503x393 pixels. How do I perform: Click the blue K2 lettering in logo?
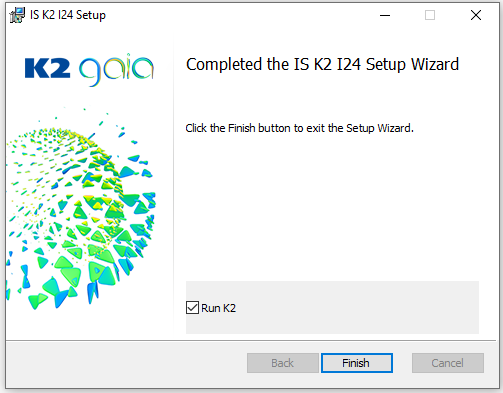tap(47, 68)
